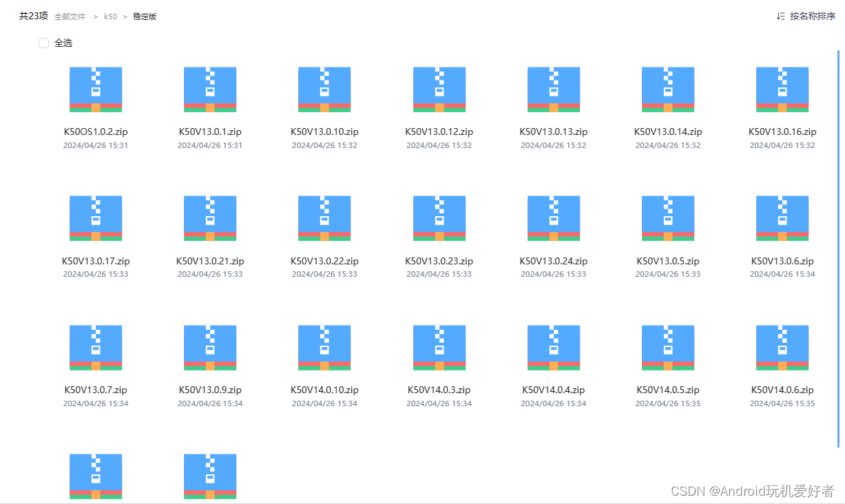Click the K50V14.0.3.zip file name
Image resolution: width=845 pixels, height=504 pixels.
pyautogui.click(x=439, y=390)
